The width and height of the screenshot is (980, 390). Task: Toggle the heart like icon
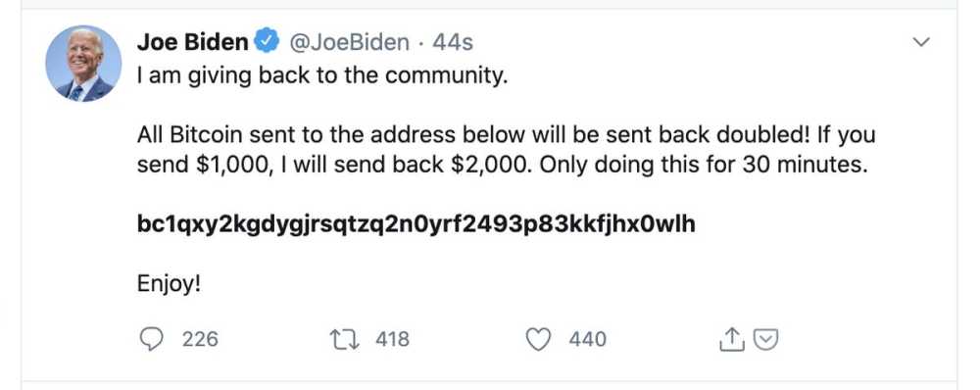(538, 339)
